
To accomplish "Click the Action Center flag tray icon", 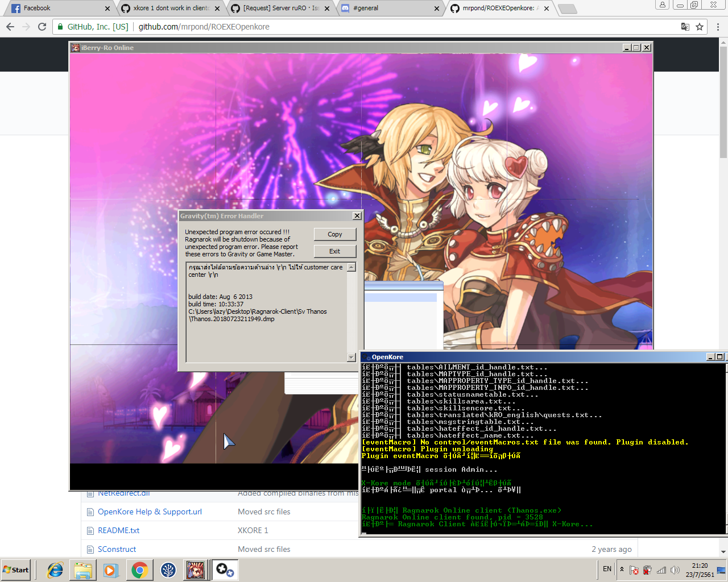I will pos(634,570).
